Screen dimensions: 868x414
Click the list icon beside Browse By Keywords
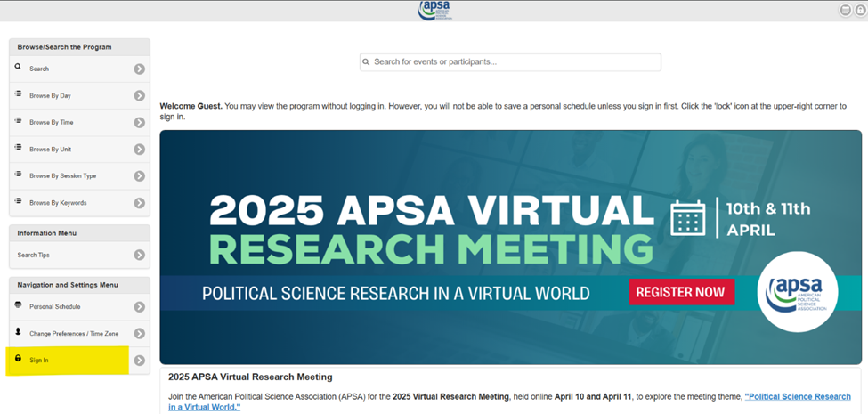18,202
